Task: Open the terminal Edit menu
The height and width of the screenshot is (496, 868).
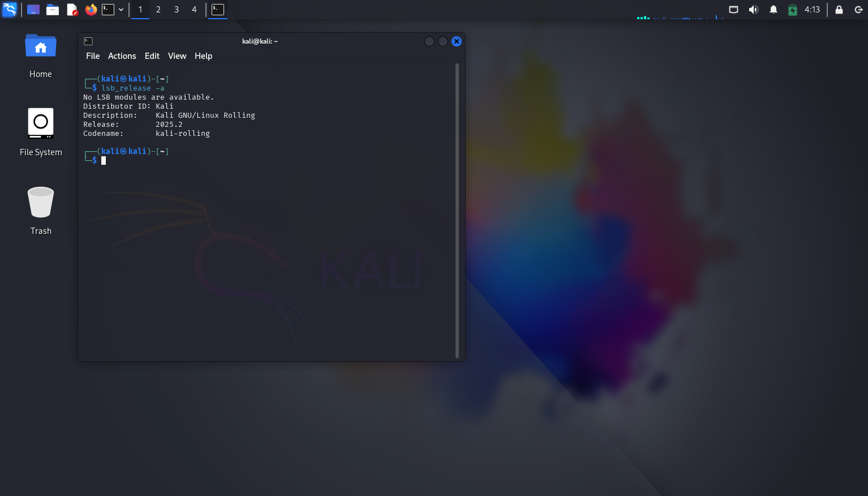Action: click(152, 56)
